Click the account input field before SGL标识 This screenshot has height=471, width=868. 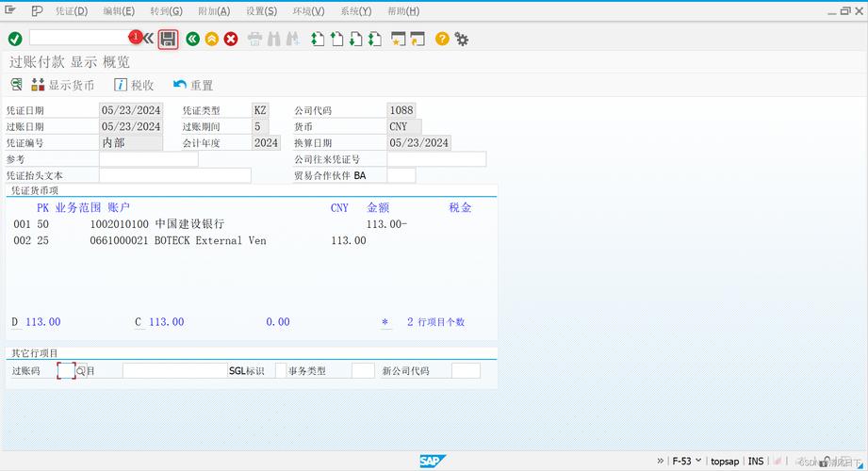tap(175, 370)
